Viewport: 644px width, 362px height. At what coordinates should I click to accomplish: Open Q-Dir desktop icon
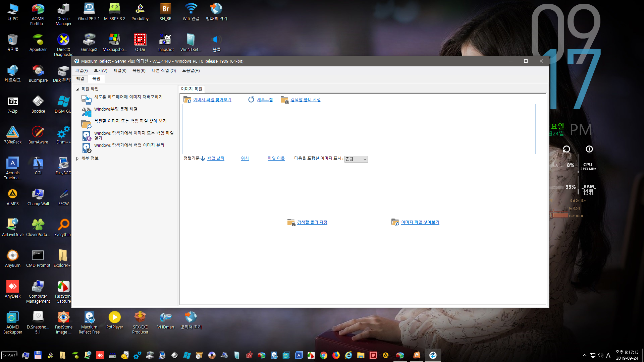[x=140, y=42]
